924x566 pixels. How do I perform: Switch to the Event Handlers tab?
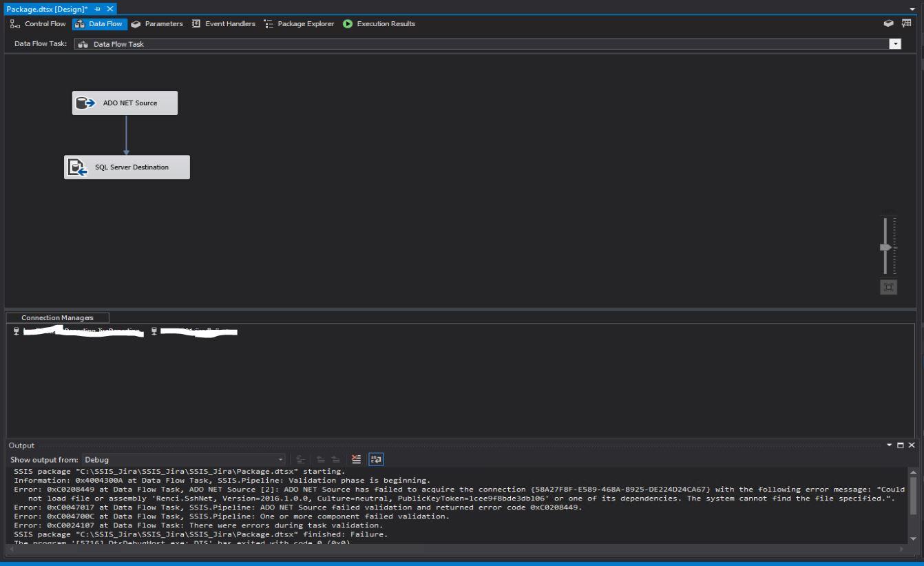coord(224,24)
